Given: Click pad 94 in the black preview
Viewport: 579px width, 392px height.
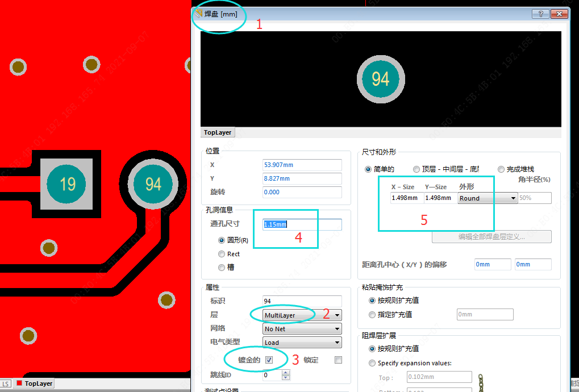Looking at the screenshot, I should (381, 79).
